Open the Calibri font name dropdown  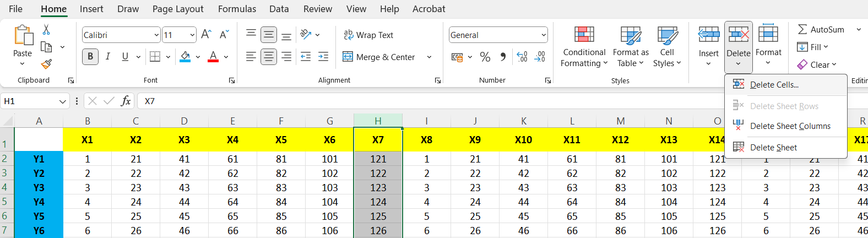pos(156,35)
